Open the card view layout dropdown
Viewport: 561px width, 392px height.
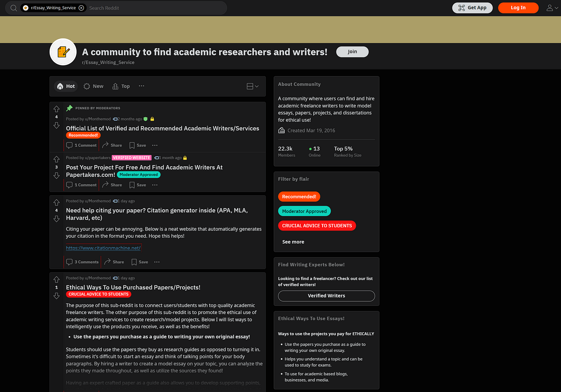[x=252, y=86]
